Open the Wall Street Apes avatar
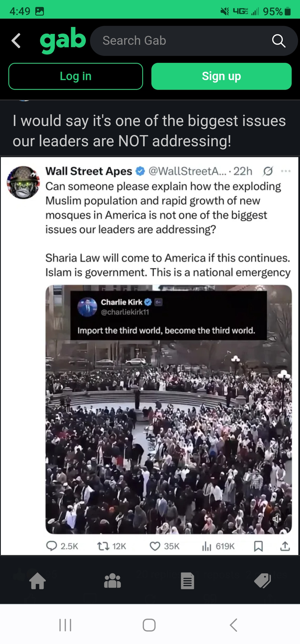Image resolution: width=300 pixels, height=644 pixels. click(23, 182)
